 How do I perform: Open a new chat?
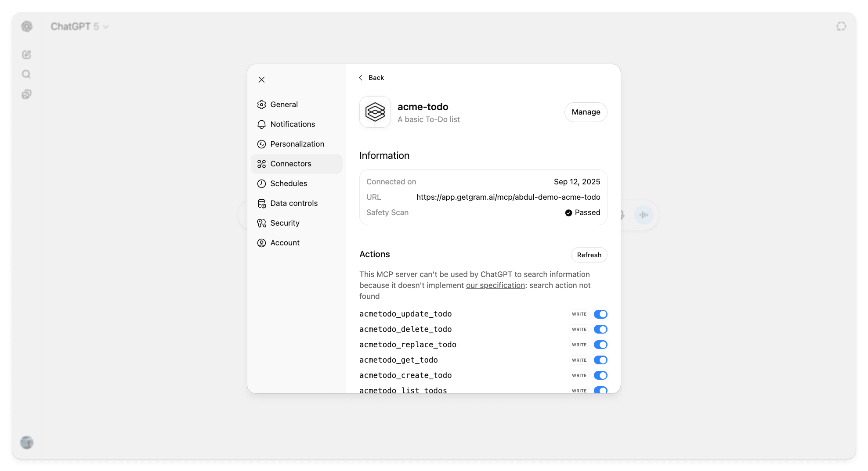27,54
